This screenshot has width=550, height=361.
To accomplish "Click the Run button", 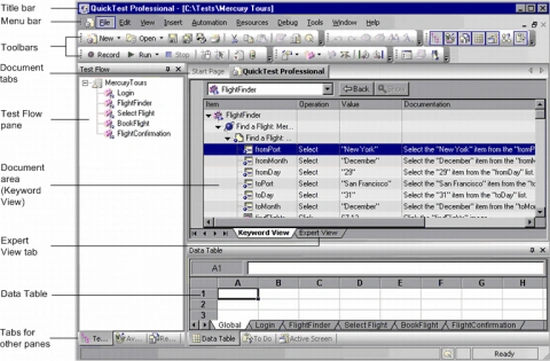I will pos(140,55).
